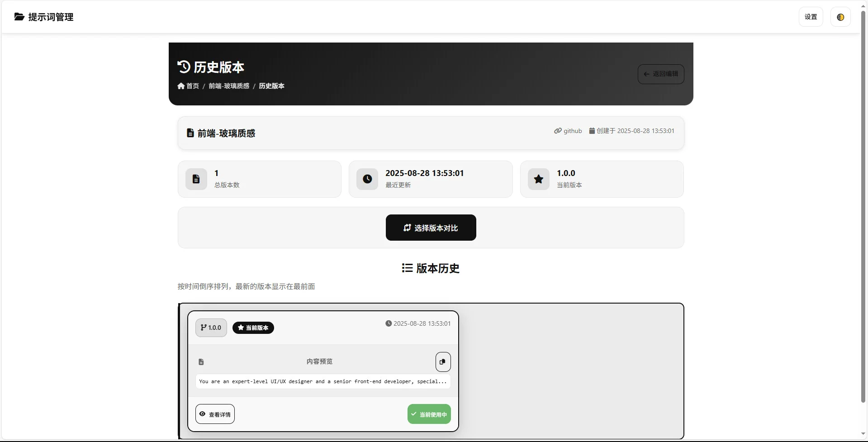This screenshot has width=868, height=442.
Task: Click the document icon in 总版本数 card
Action: pos(196,179)
